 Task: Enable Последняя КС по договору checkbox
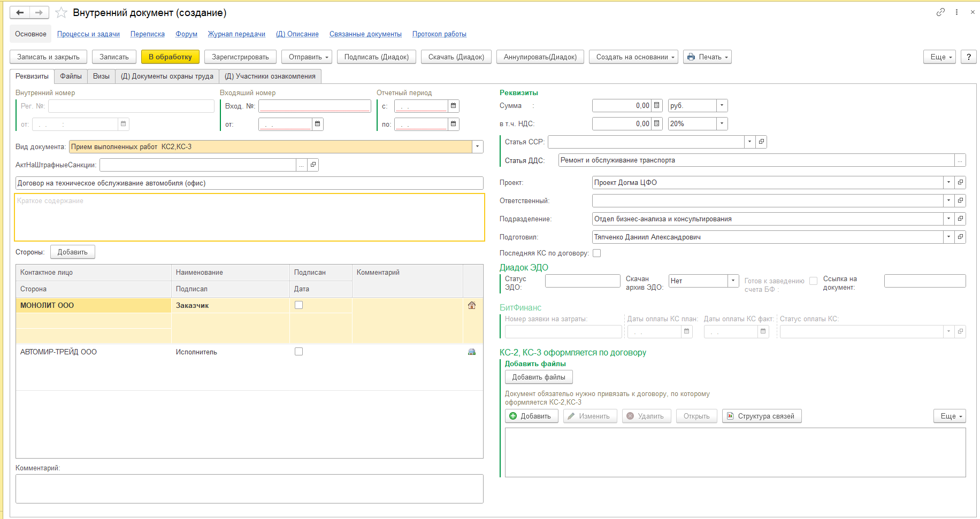[597, 253]
